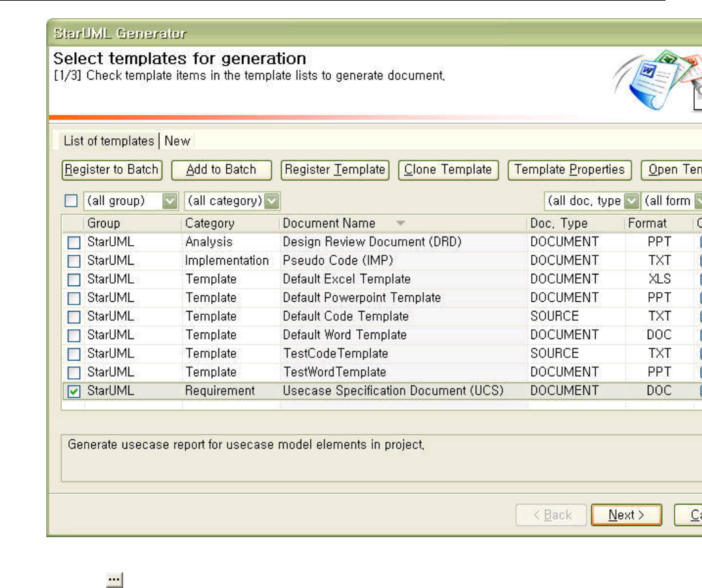
Task: Sort by the Group column header
Action: 133,223
